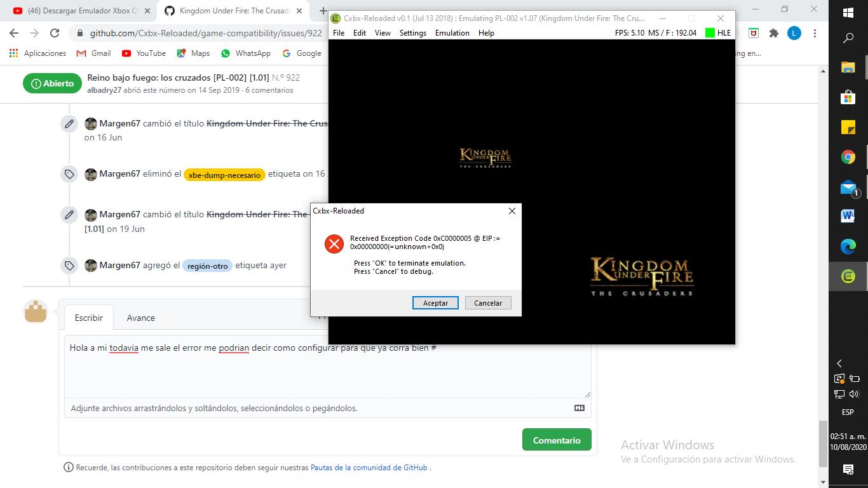Open albadry27's profile link
Image resolution: width=868 pixels, height=488 pixels.
tap(104, 90)
